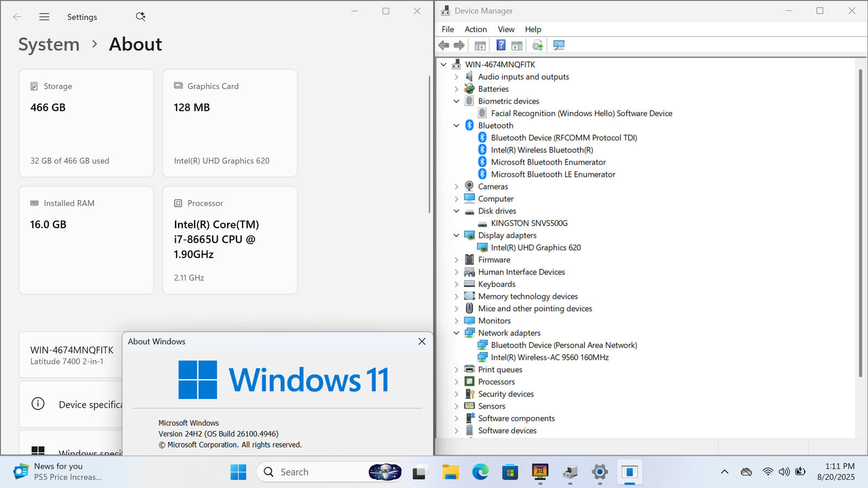The width and height of the screenshot is (868, 488).
Task: Select Microsoft Bluetooth LE Enumerator
Action: (x=553, y=174)
